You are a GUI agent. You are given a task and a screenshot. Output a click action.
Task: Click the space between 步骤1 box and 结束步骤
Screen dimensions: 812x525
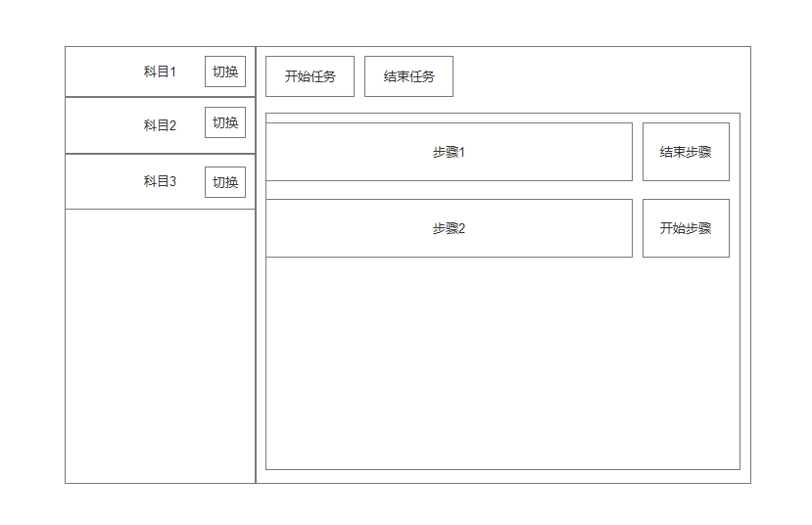pos(638,152)
